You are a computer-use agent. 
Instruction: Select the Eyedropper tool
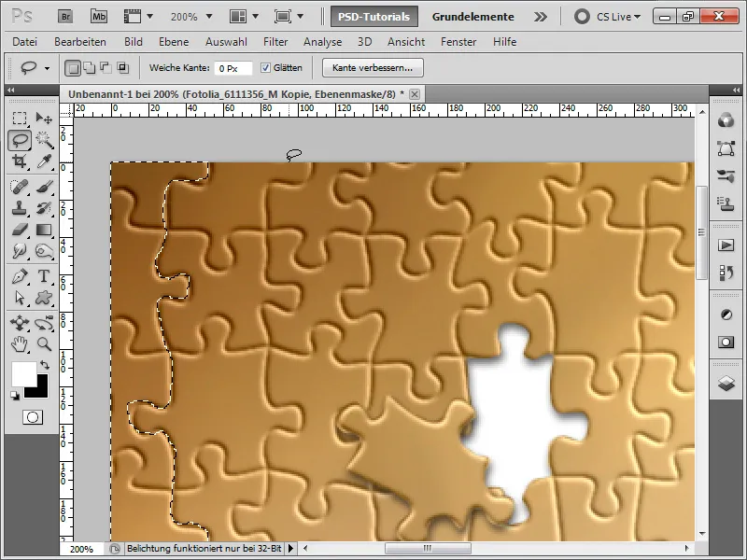44,161
